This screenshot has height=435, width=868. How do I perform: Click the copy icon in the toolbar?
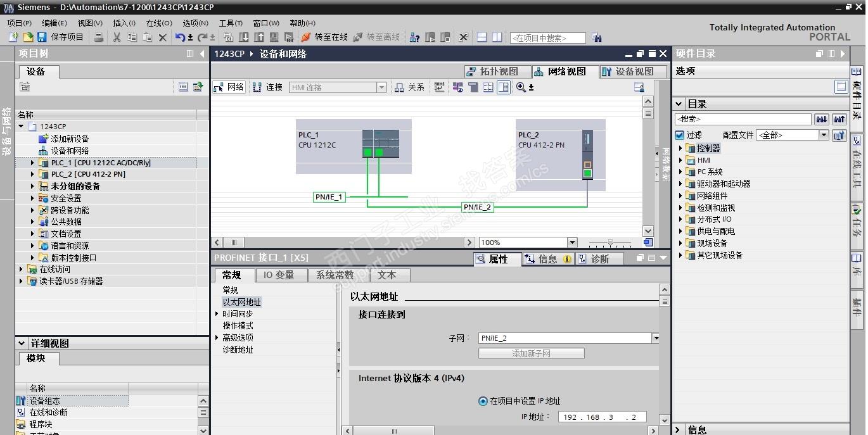tap(132, 37)
